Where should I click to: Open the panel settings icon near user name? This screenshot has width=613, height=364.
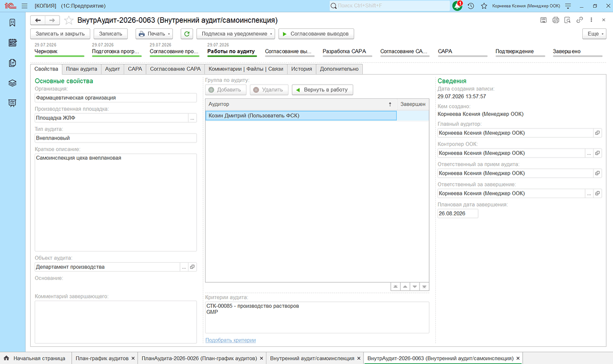(568, 6)
